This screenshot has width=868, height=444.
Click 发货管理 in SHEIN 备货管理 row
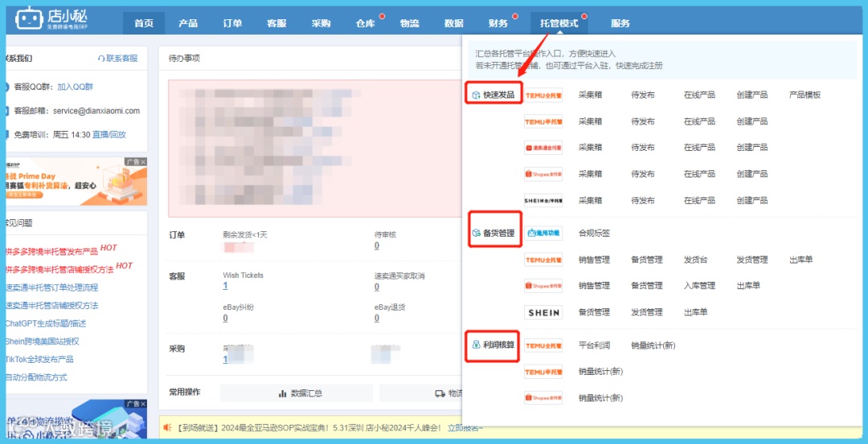coord(647,312)
